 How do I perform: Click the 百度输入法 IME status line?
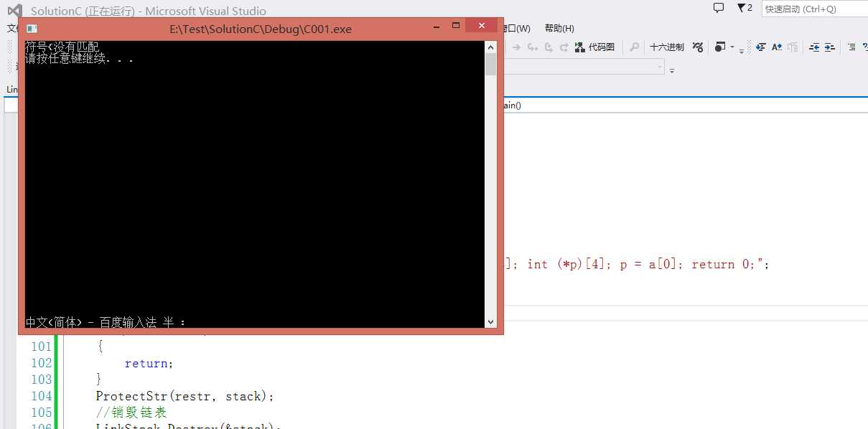pyautogui.click(x=106, y=322)
